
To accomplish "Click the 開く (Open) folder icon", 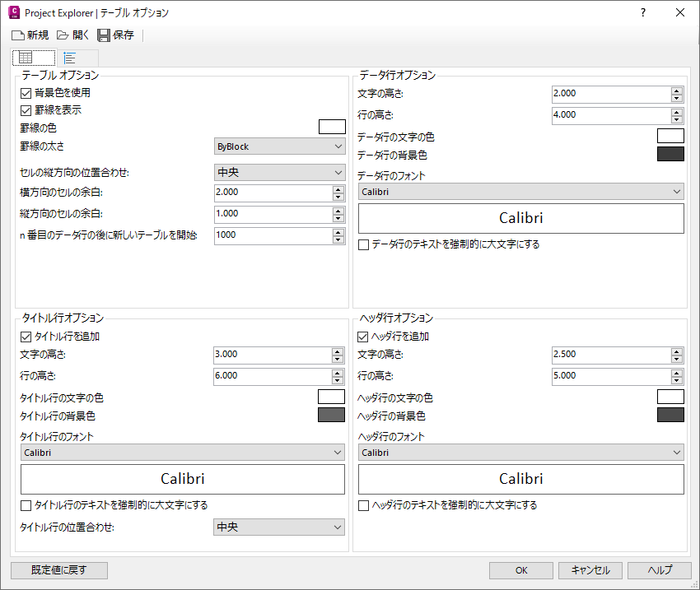I will point(63,35).
